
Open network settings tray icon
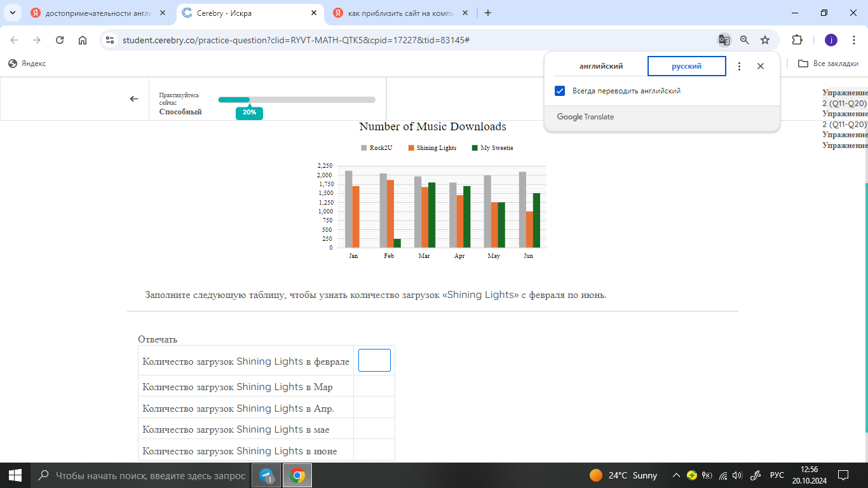coord(722,475)
